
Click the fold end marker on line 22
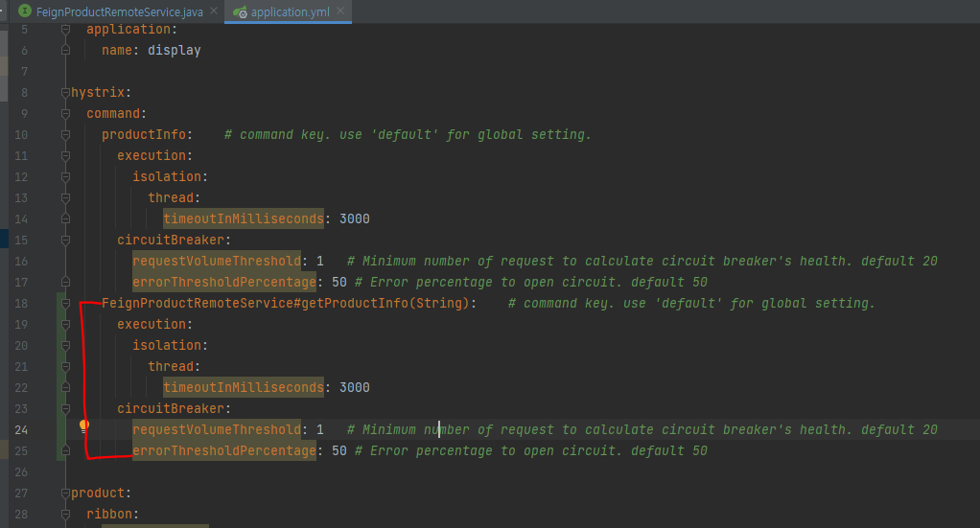(65, 388)
